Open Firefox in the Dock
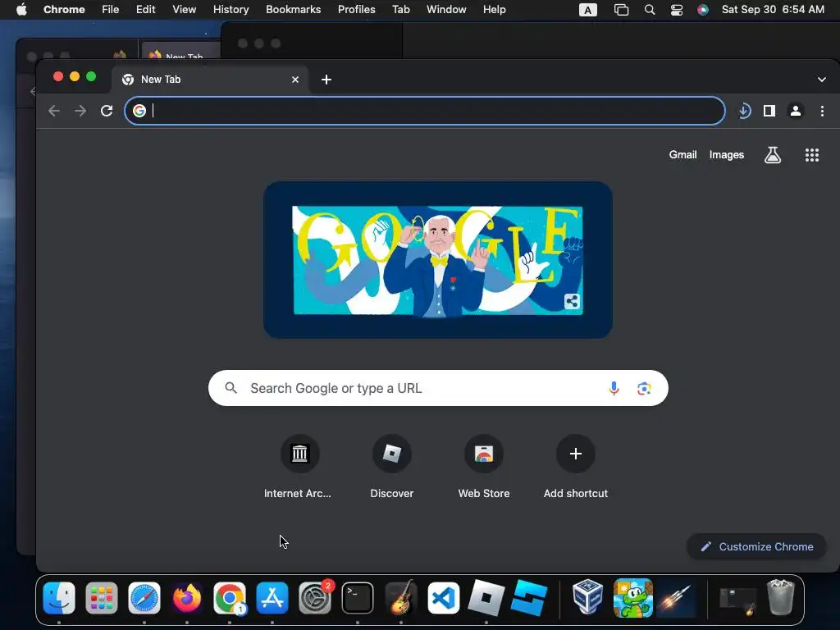This screenshot has height=630, width=840. 187,598
